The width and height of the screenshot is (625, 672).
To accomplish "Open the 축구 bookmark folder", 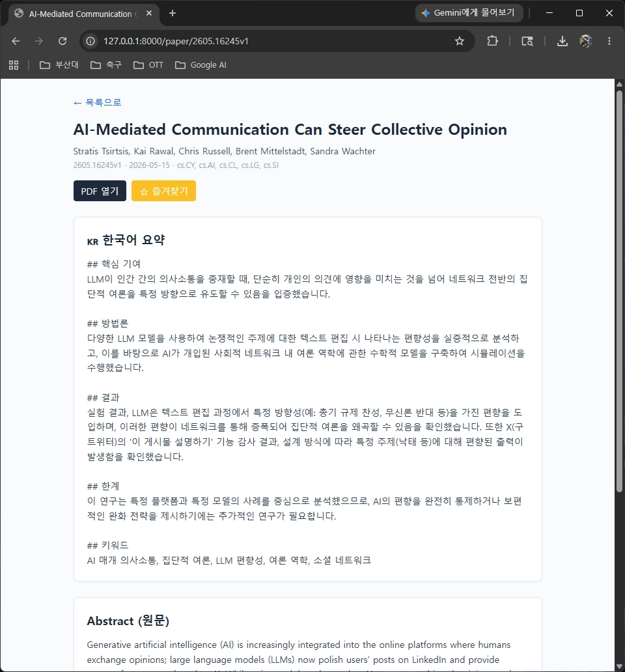I will pyautogui.click(x=106, y=65).
